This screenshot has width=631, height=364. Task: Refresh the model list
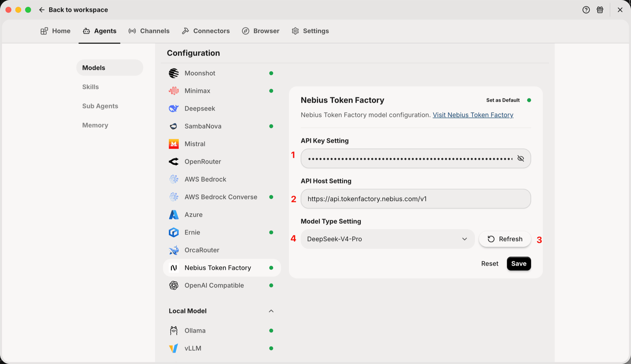505,239
